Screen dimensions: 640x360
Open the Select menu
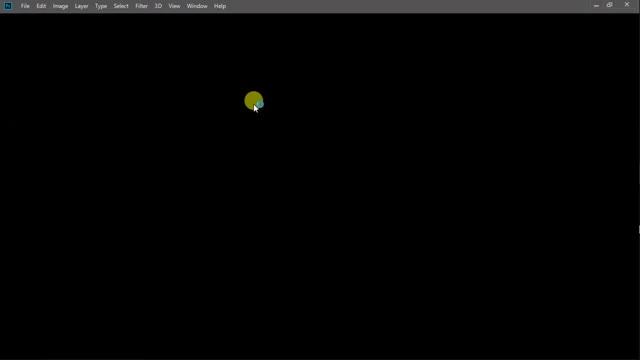(121, 6)
